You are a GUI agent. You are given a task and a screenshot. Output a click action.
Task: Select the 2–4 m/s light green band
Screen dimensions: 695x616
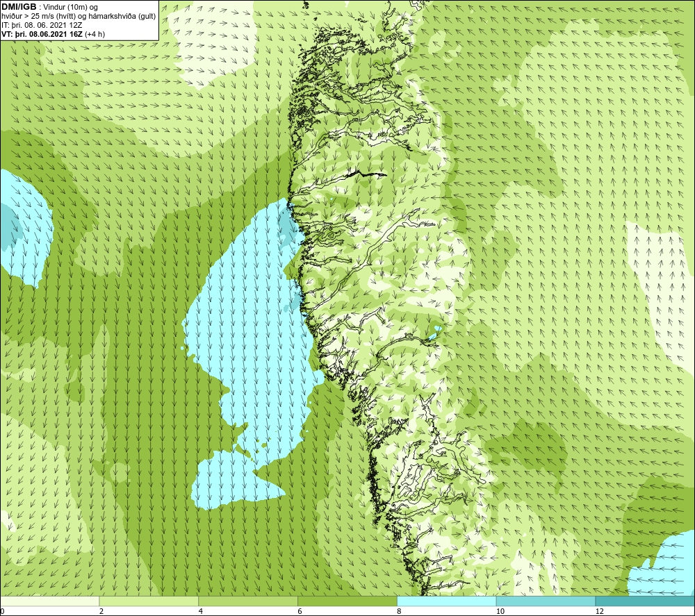coord(149,601)
